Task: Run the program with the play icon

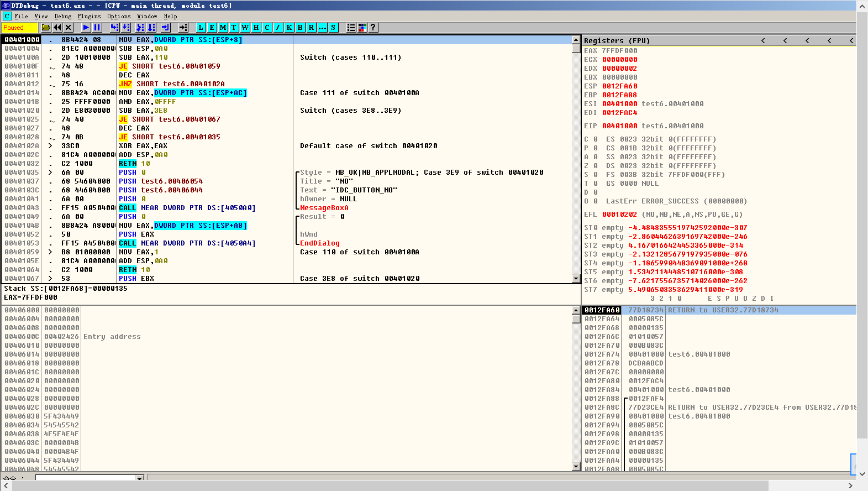Action: (x=86, y=28)
